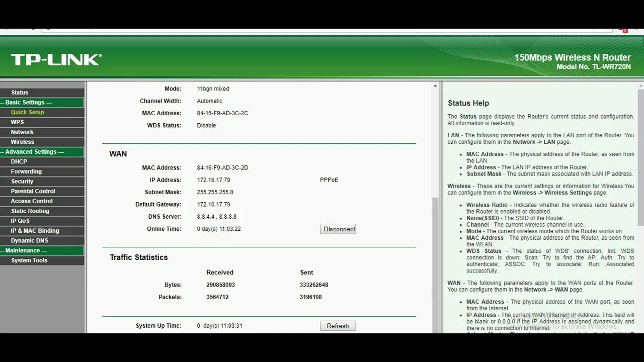This screenshot has width=644, height=362.
Task: Select the 11bgn mixed mode value
Action: [x=213, y=88]
